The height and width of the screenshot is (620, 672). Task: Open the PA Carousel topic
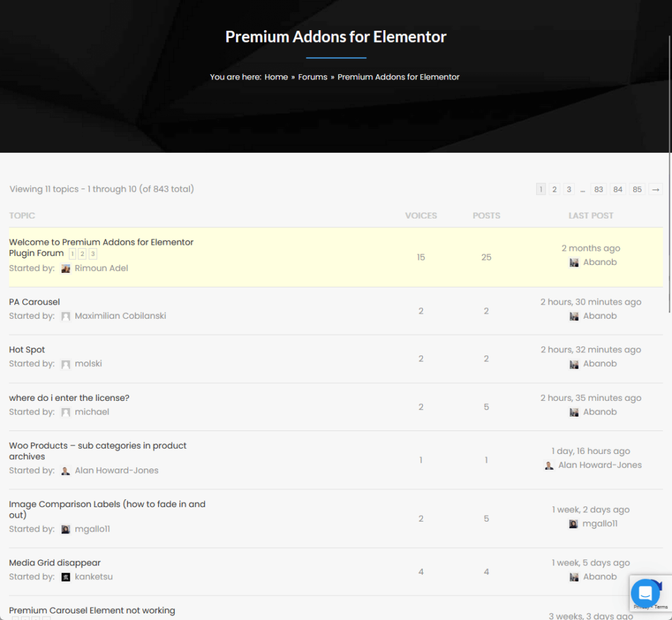tap(34, 302)
